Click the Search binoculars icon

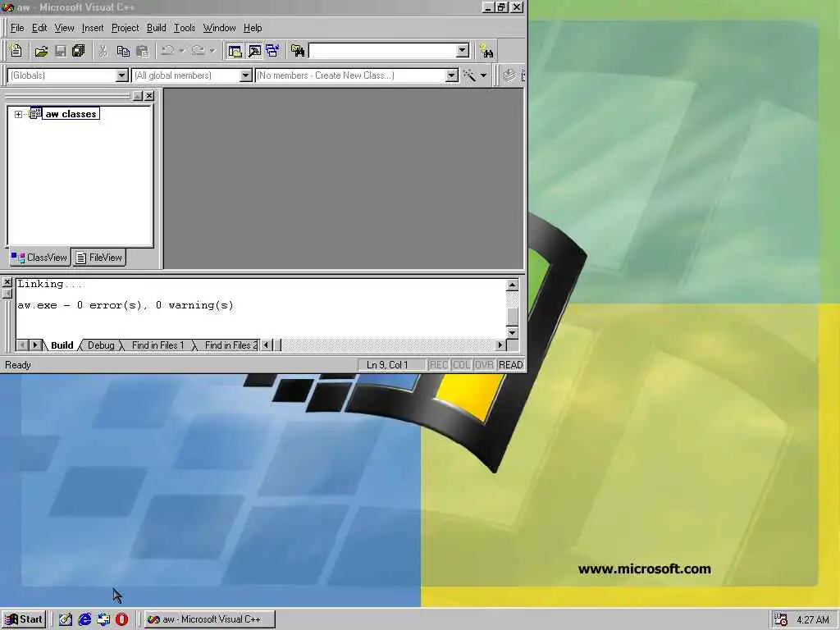click(x=486, y=51)
